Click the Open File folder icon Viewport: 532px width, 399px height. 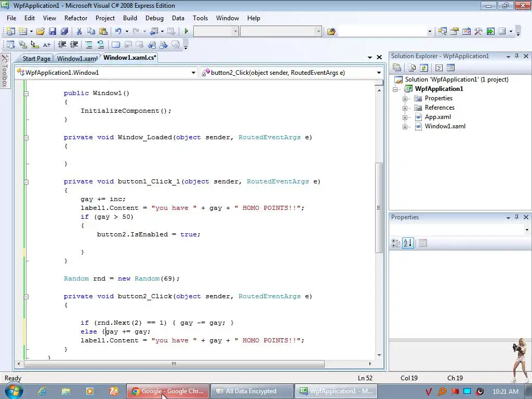click(x=41, y=31)
